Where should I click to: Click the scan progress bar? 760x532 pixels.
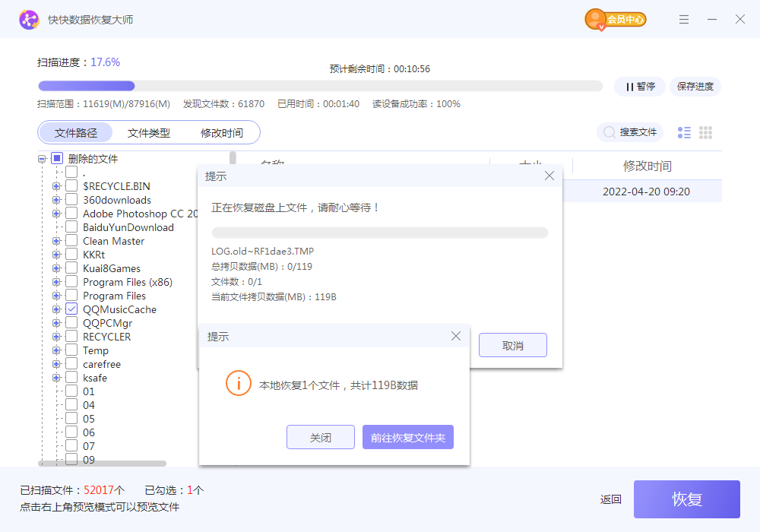tap(319, 86)
